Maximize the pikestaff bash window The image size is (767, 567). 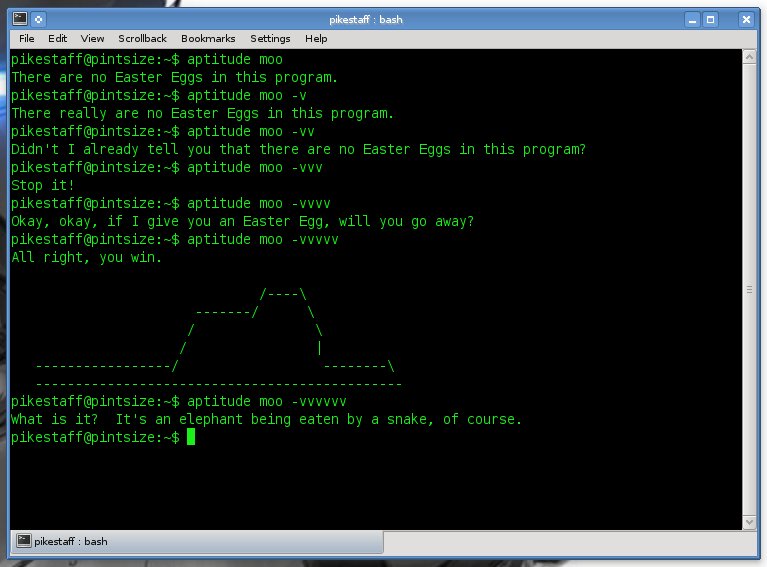tap(710, 20)
